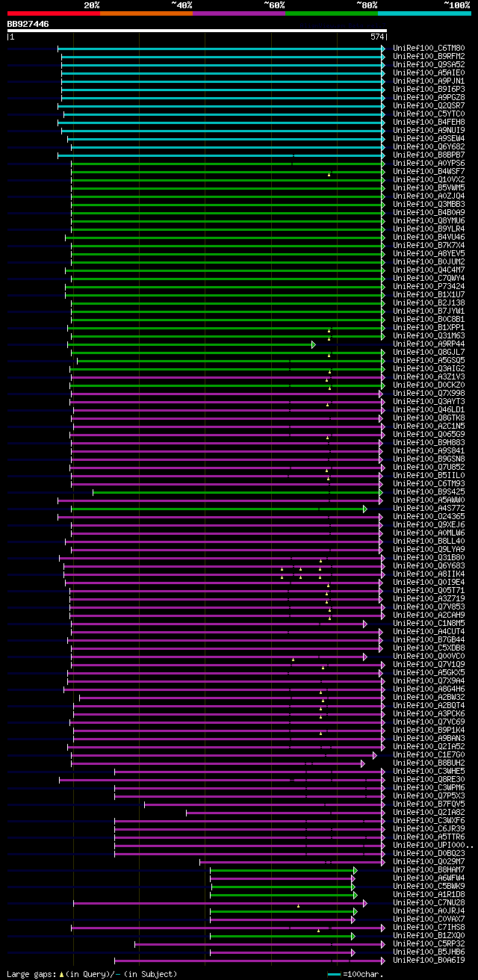Click the orange ~40% identity legend segment
Image resolution: width=478 pixels, height=980 pixels.
[146, 13]
